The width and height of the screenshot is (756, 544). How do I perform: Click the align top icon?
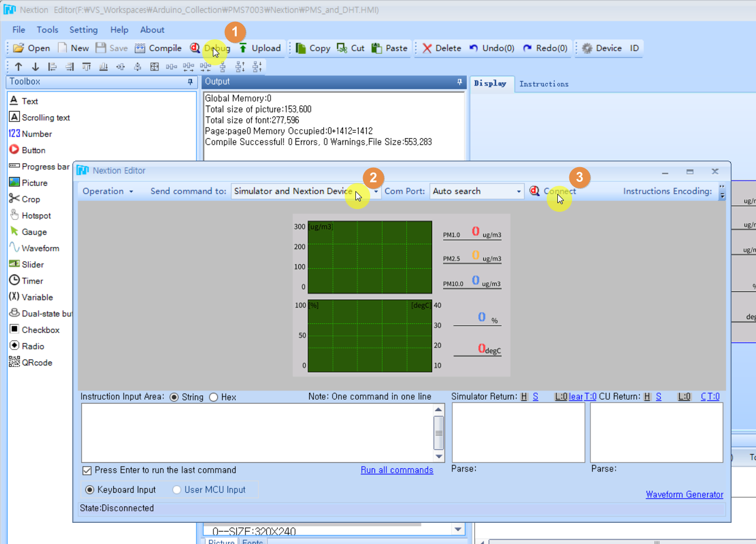coord(87,66)
